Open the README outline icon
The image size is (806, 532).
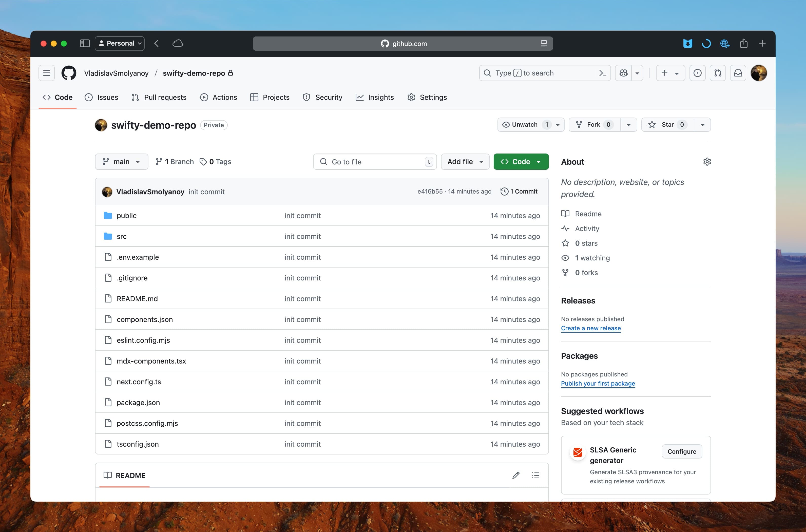pos(536,475)
